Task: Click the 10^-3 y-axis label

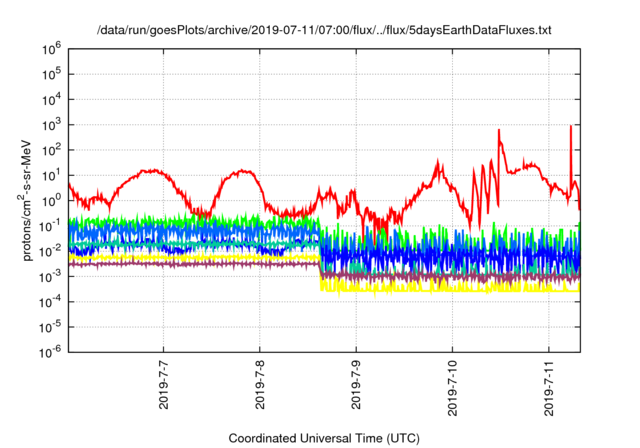Action: (50, 277)
